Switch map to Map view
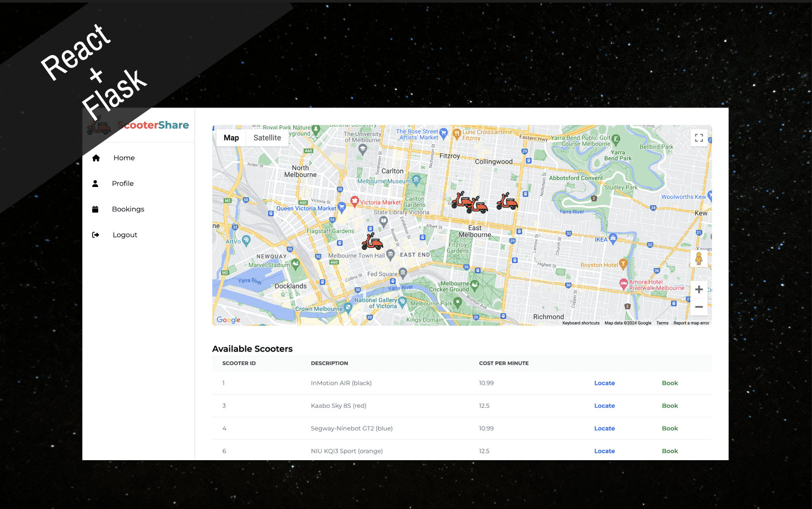 coord(231,138)
